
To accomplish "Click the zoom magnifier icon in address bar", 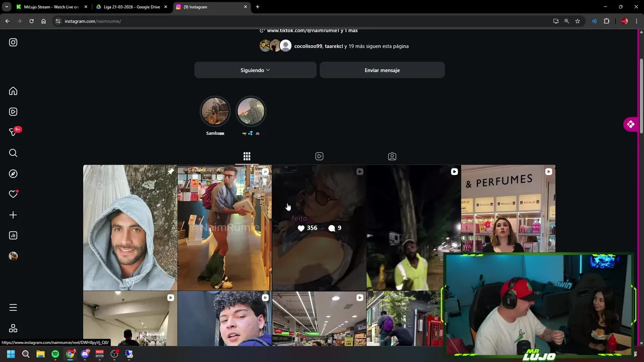I will click(567, 21).
